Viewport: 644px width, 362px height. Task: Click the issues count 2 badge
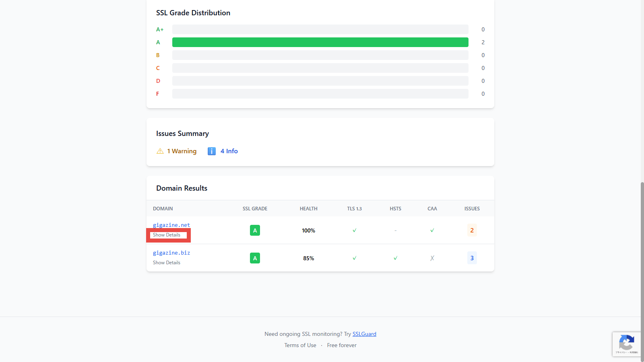point(472,230)
